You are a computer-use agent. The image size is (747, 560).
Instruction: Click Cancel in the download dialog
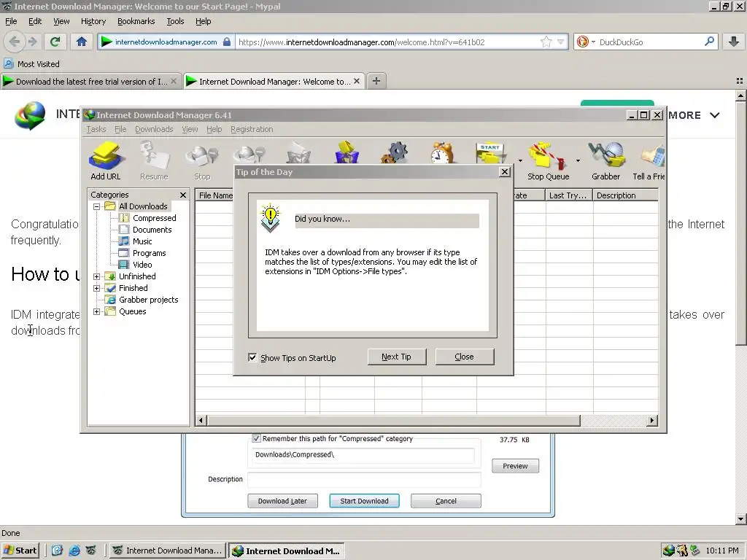(x=446, y=501)
